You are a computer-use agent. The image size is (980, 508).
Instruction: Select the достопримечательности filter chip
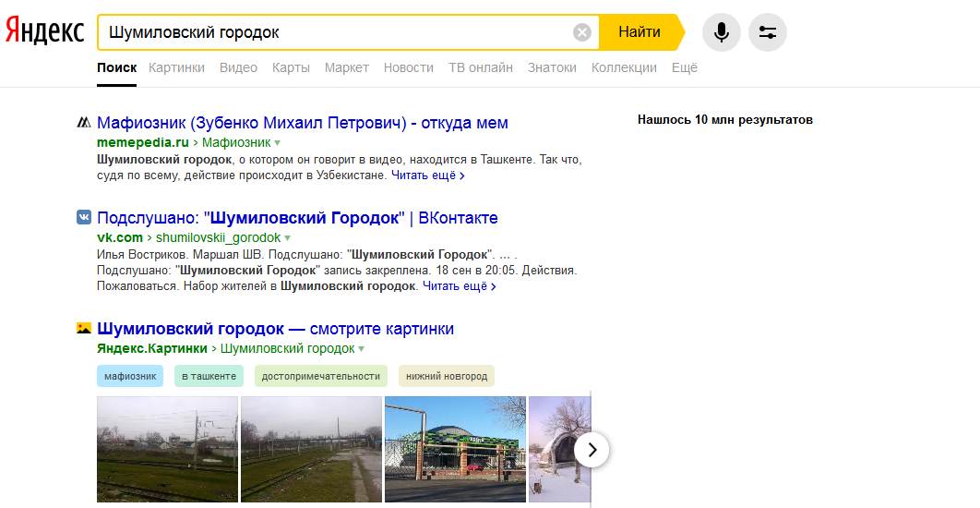(x=320, y=376)
